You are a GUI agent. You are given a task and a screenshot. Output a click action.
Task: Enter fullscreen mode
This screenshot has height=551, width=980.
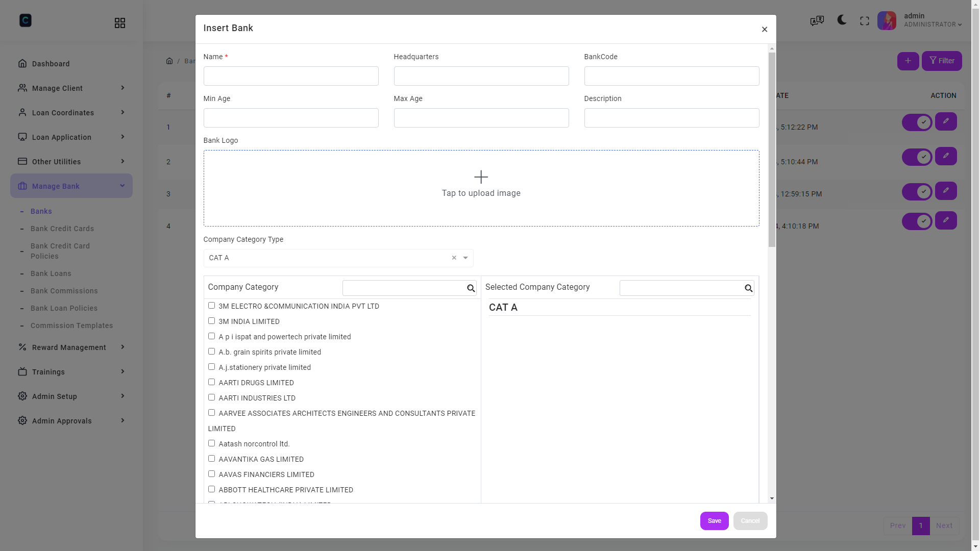pyautogui.click(x=865, y=20)
